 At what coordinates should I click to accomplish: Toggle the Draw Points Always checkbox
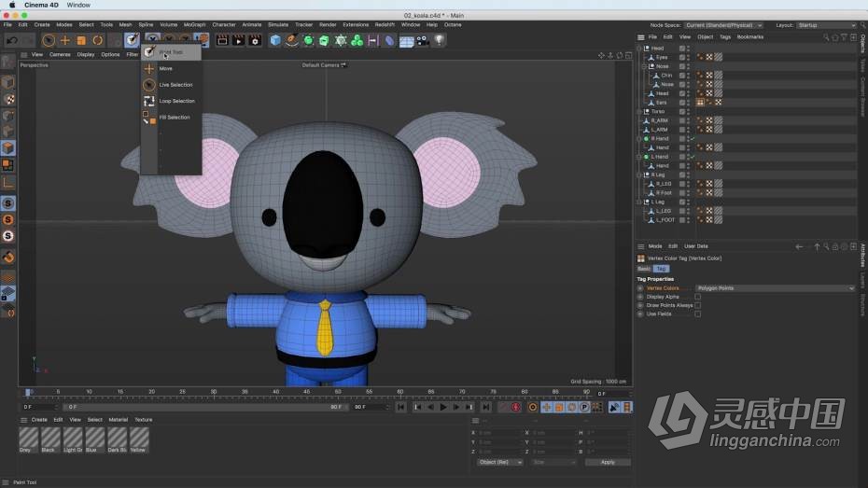tap(697, 305)
